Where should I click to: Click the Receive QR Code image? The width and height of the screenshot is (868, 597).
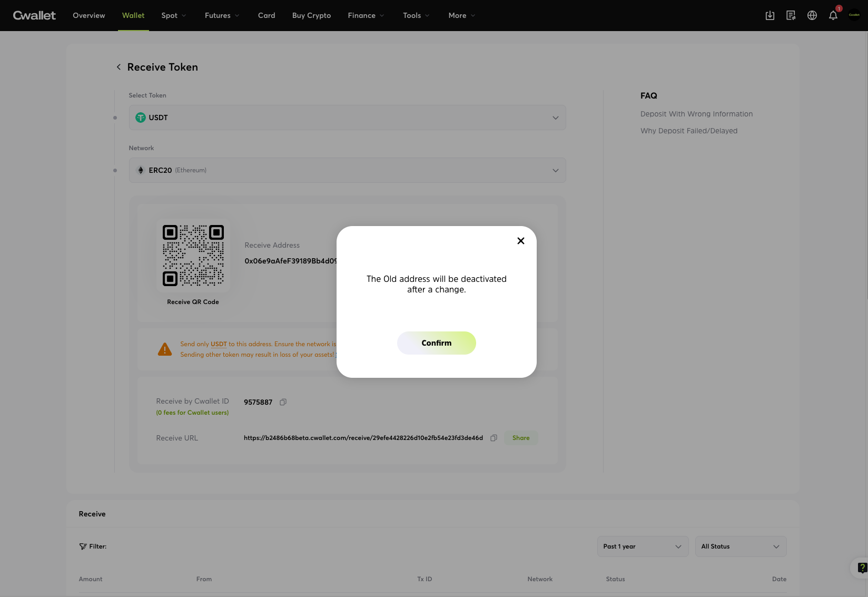point(193,255)
